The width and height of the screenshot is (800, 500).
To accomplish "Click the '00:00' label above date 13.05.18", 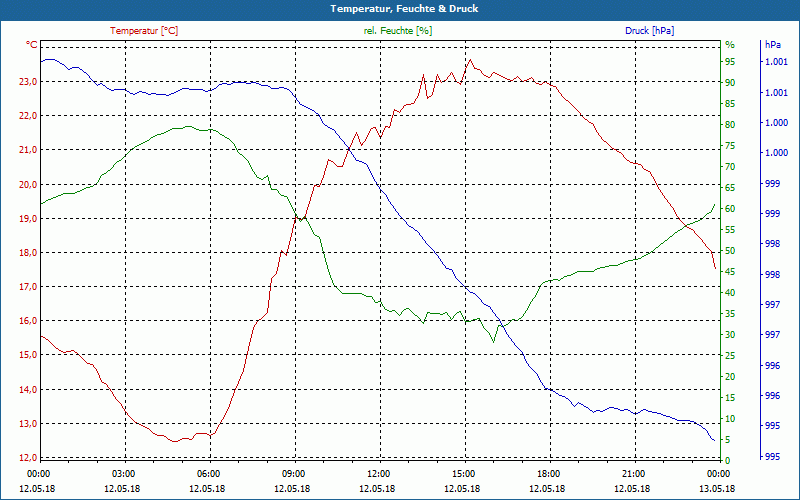I will (717, 473).
